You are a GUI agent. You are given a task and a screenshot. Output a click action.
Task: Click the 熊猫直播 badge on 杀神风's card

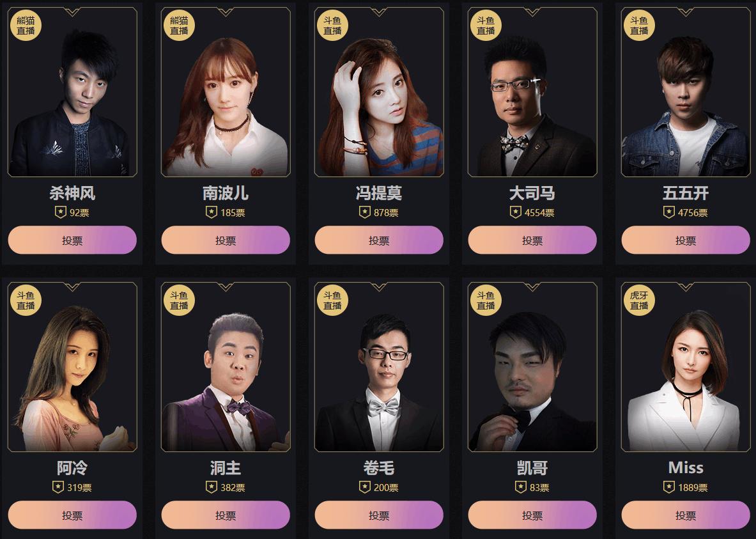[x=26, y=26]
